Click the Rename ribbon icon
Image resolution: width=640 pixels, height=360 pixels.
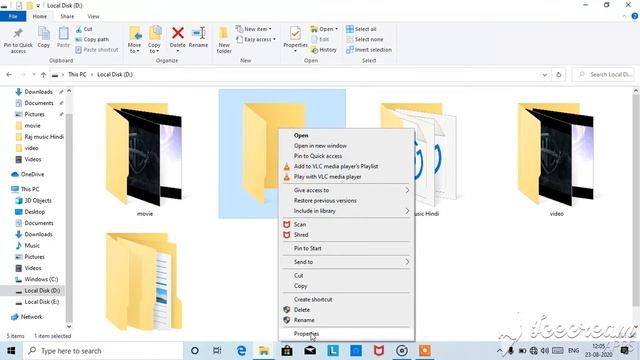click(x=198, y=38)
